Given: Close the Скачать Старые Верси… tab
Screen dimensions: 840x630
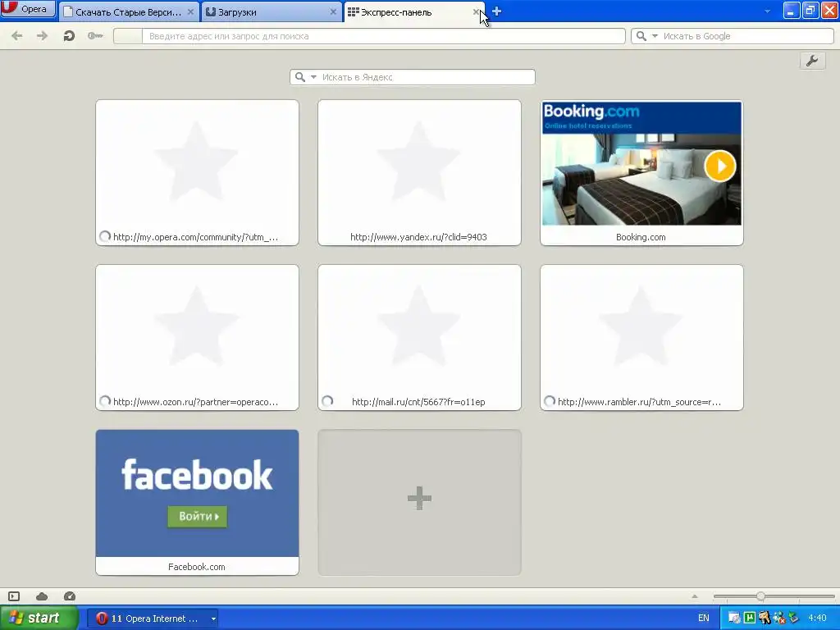Looking at the screenshot, I should pos(190,11).
